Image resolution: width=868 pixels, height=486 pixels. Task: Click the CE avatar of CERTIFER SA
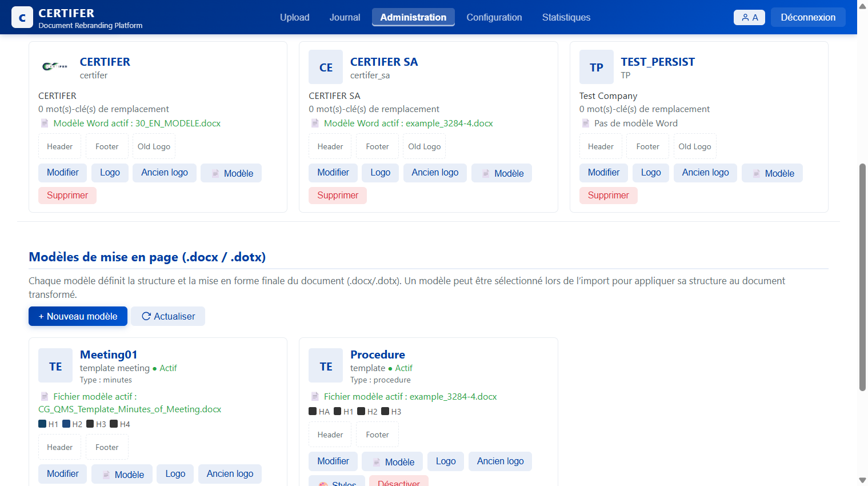[x=326, y=67]
